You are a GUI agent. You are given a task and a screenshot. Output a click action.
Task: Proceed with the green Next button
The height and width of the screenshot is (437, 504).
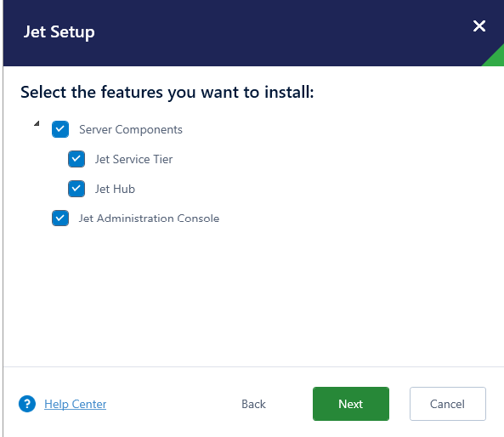351,404
